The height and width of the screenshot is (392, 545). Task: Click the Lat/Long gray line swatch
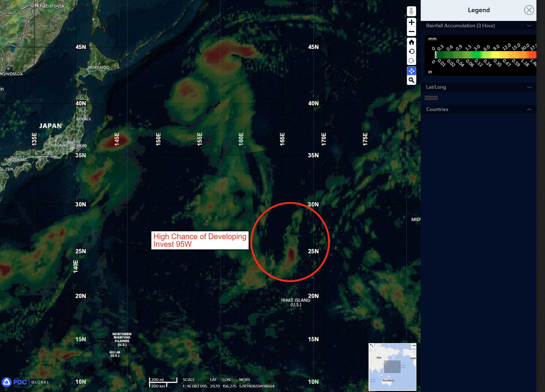[431, 98]
